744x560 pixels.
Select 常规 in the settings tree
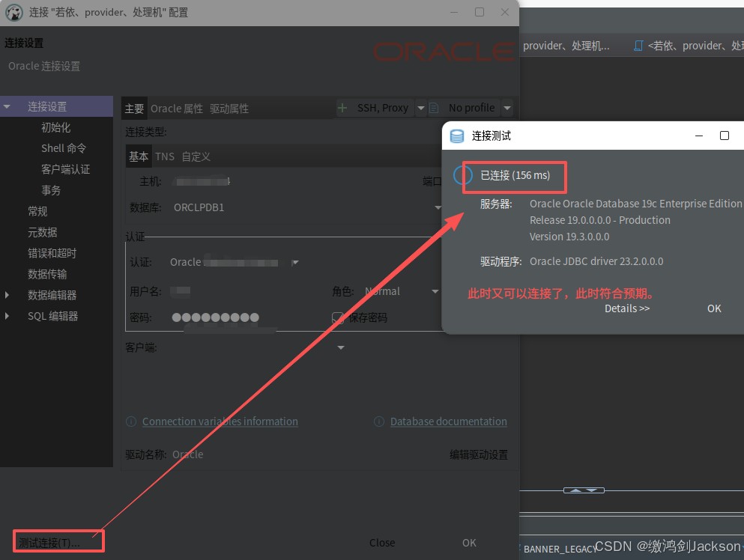[x=37, y=211]
